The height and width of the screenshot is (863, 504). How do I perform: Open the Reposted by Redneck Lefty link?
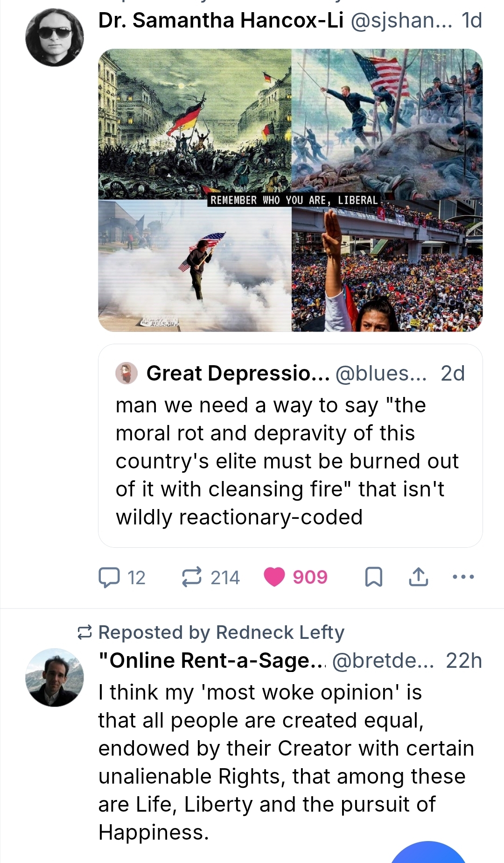(221, 632)
